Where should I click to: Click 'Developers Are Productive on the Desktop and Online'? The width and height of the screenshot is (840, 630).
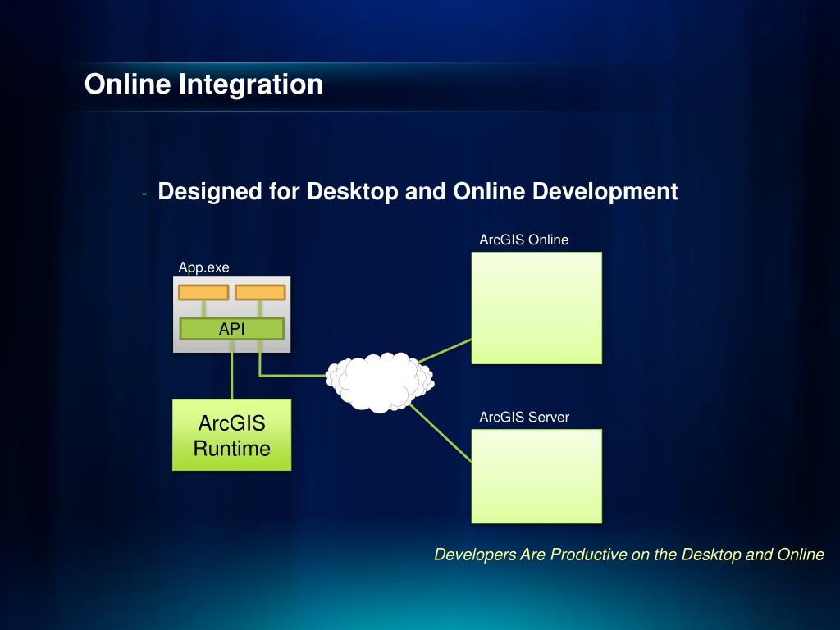click(629, 555)
